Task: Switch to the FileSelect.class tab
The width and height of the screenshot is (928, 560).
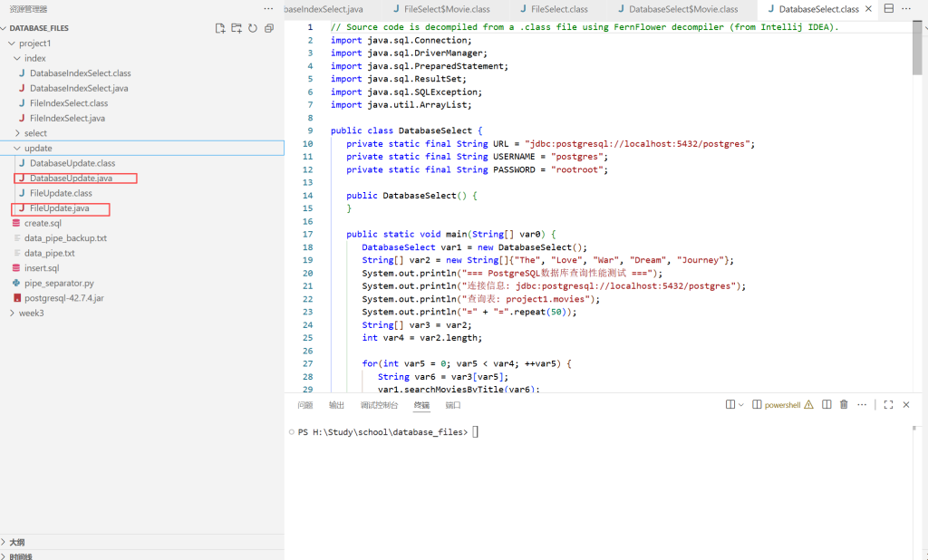Action: click(558, 9)
